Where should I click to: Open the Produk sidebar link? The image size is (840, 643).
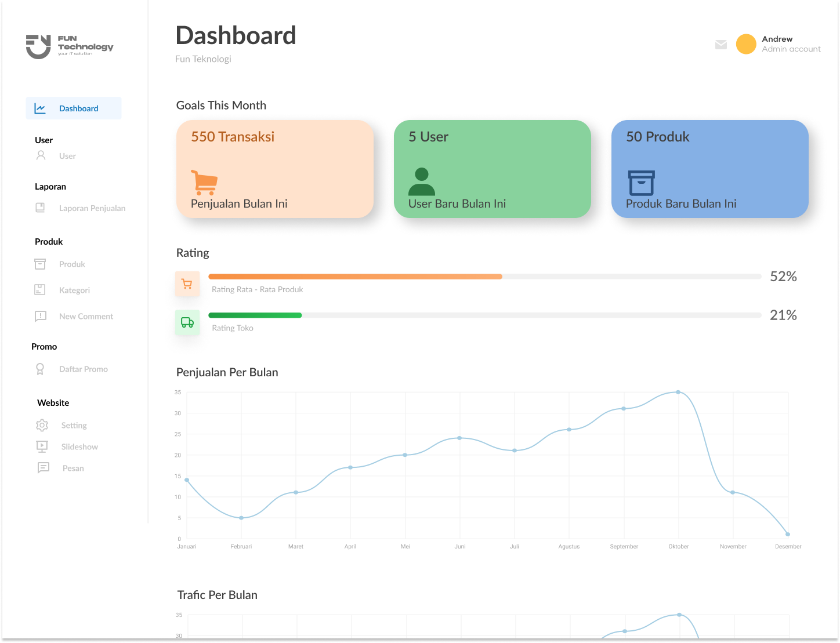click(x=72, y=264)
